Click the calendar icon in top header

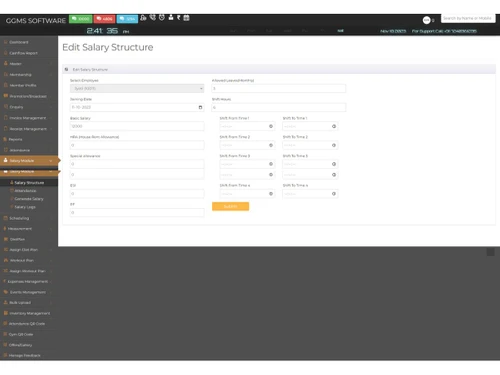(x=186, y=18)
